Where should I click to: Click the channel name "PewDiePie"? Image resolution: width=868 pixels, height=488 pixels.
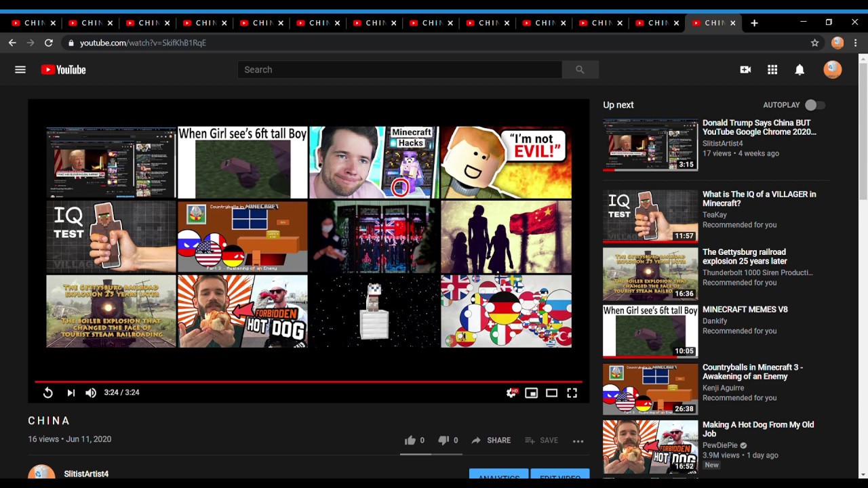720,446
